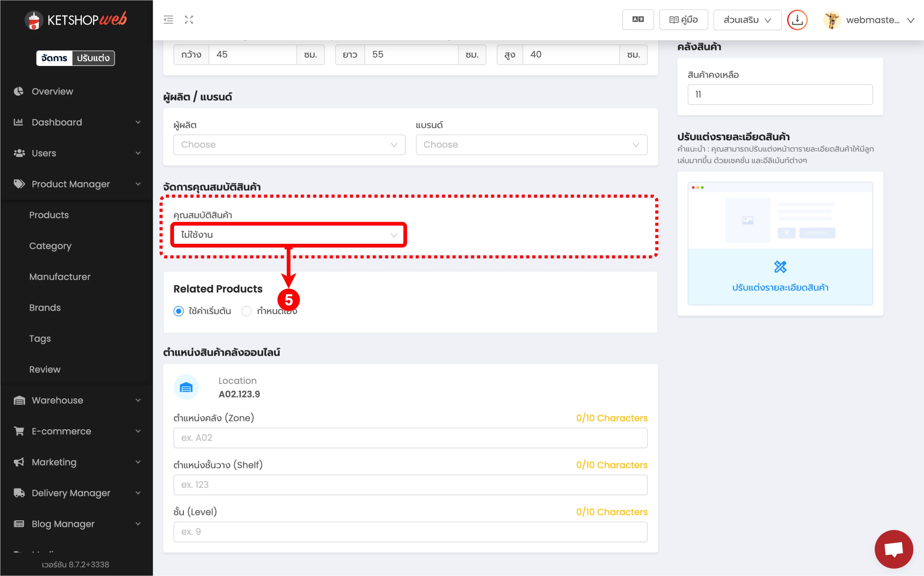Click the สินค้าคงเหลือ stock input
This screenshot has width=924, height=576.
pyautogui.click(x=780, y=94)
